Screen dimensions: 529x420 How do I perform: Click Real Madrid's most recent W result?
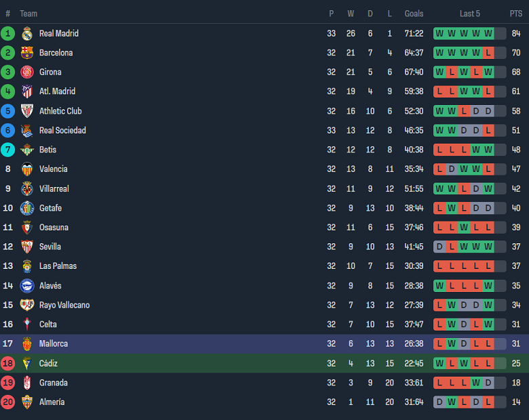488,33
